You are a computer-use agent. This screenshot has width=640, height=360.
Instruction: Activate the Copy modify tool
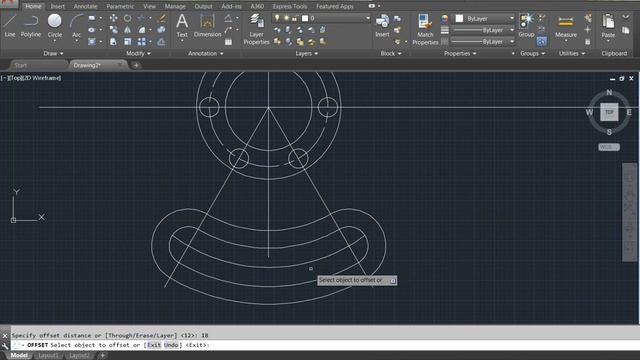pyautogui.click(x=113, y=30)
